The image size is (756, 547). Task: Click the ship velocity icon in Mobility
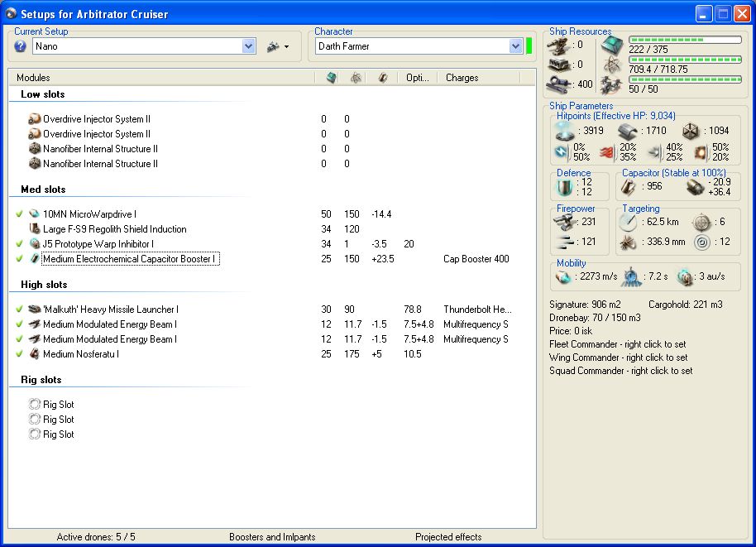coord(563,276)
